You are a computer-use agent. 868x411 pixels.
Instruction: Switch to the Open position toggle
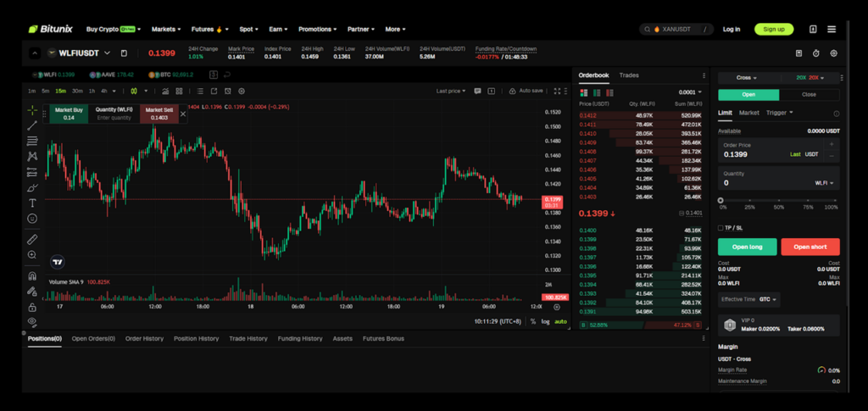(748, 95)
